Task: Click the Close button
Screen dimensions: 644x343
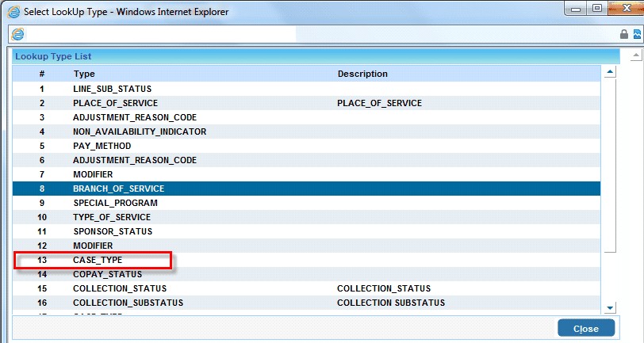Action: point(585,329)
